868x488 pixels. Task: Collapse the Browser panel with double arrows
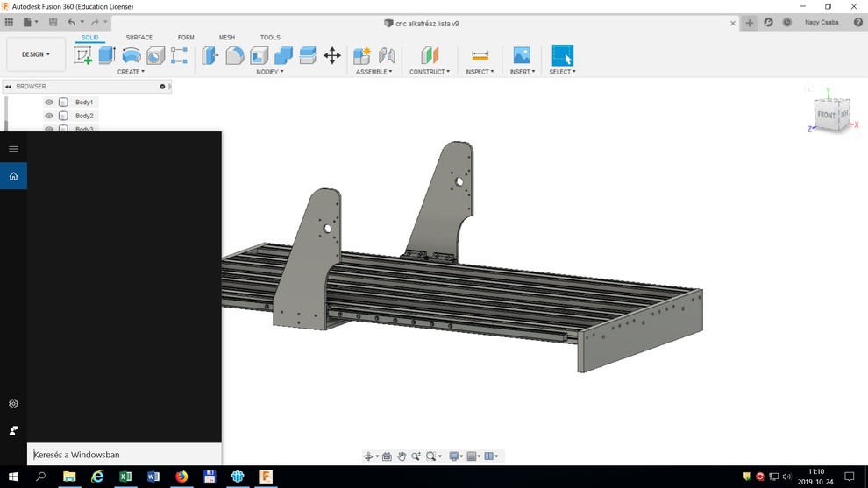(x=8, y=87)
